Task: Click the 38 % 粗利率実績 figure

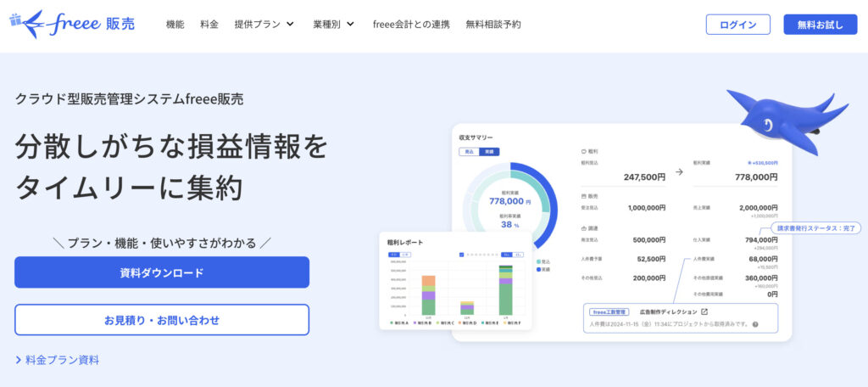Action: click(509, 225)
